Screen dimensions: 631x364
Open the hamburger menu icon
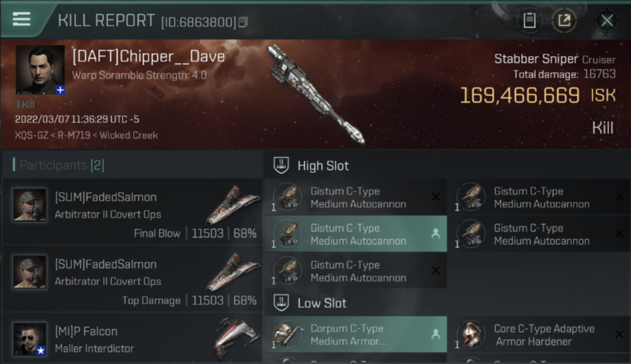22,18
